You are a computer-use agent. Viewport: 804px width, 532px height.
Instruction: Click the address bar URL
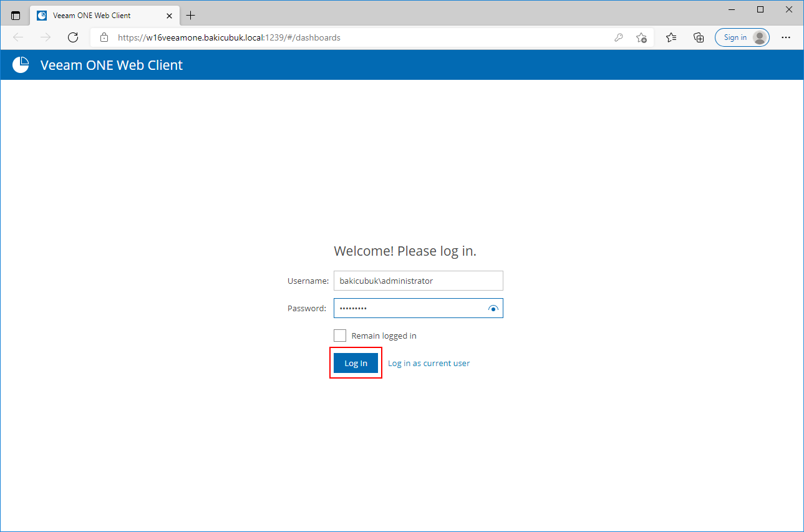click(x=229, y=37)
